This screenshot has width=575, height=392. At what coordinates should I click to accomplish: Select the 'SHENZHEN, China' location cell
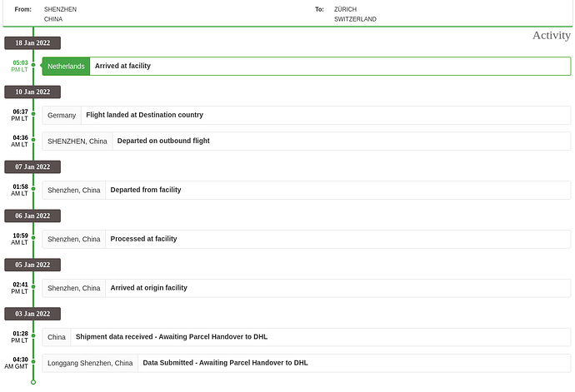tap(77, 141)
